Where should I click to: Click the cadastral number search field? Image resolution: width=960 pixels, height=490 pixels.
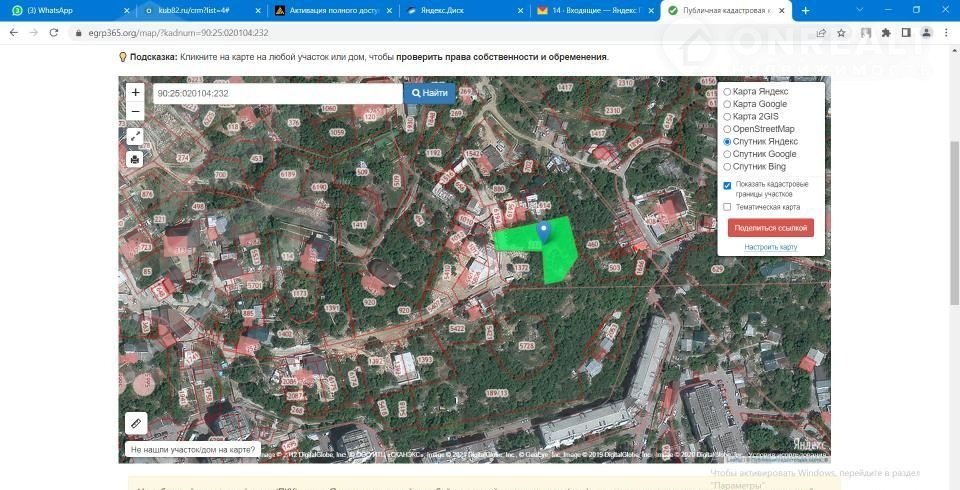click(x=276, y=93)
